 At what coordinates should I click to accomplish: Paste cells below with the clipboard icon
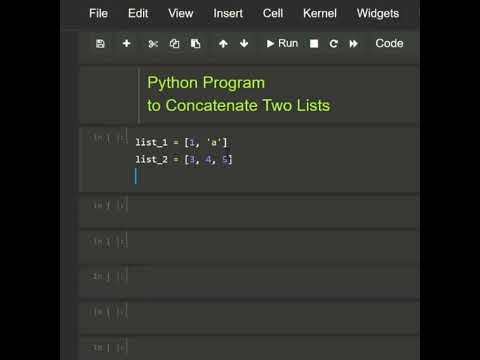tap(195, 44)
